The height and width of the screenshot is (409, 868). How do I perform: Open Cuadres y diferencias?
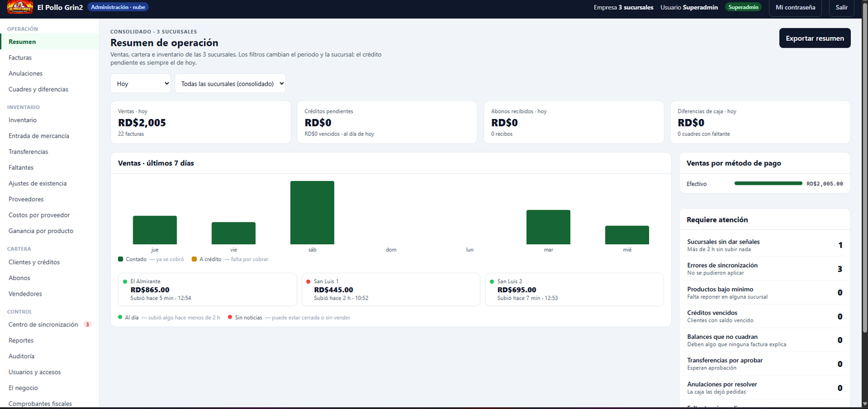point(50,89)
